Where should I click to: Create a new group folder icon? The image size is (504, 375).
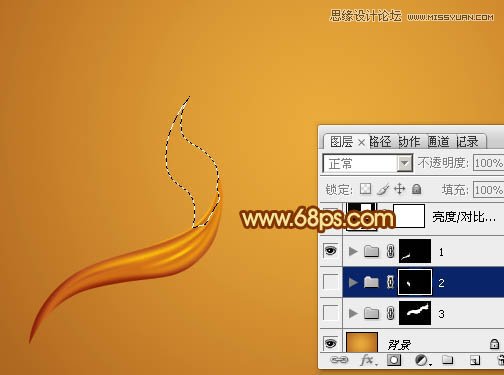point(448,360)
